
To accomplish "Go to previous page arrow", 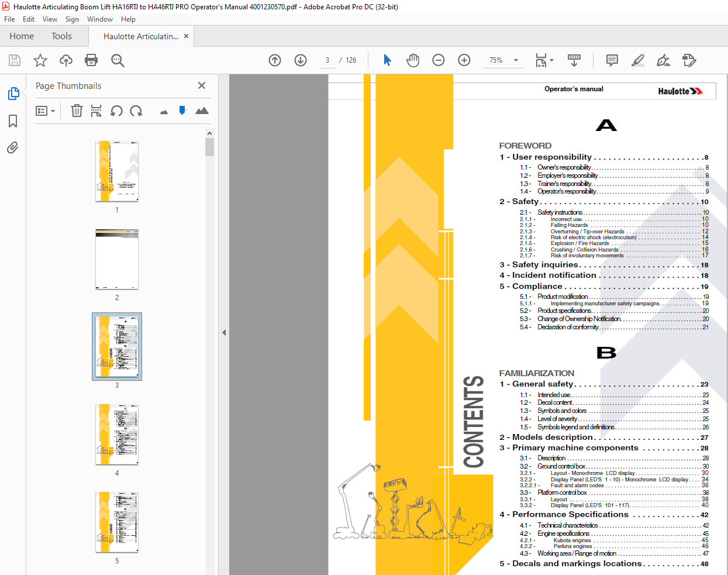I will (x=275, y=60).
